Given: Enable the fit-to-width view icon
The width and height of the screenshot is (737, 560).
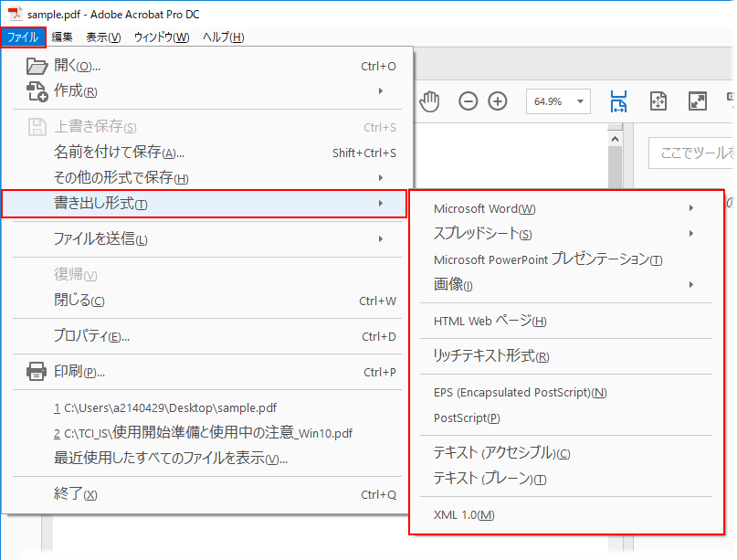Looking at the screenshot, I should 619,101.
